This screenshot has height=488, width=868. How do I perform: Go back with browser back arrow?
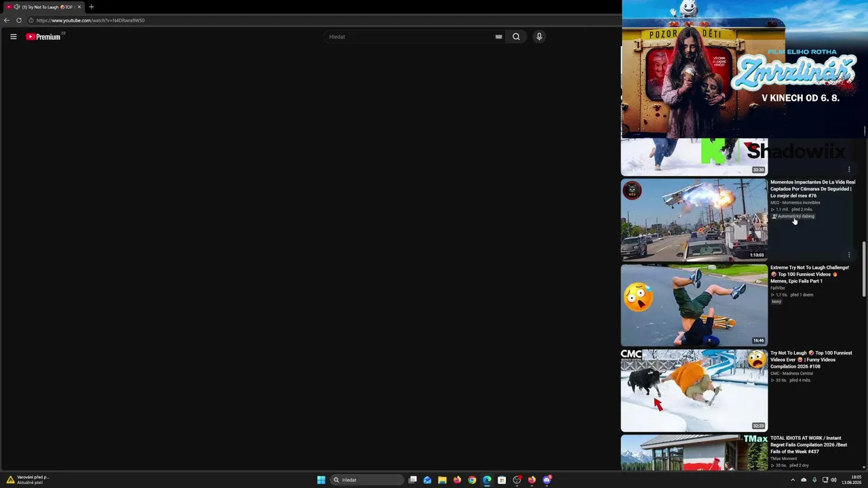[7, 20]
